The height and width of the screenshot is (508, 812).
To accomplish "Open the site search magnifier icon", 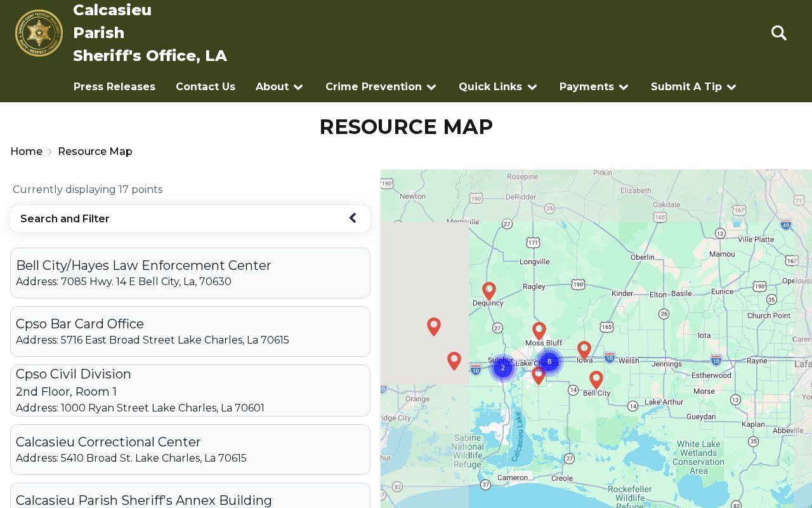I will [779, 33].
